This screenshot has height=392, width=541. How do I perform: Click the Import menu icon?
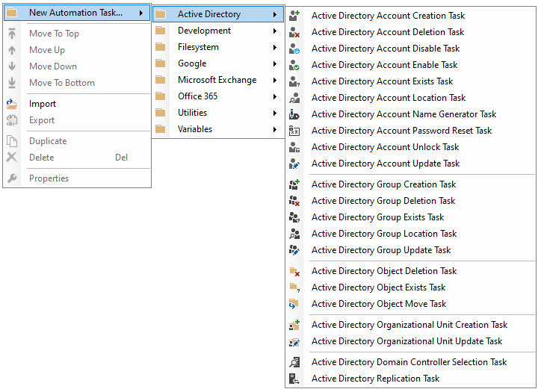[12, 104]
